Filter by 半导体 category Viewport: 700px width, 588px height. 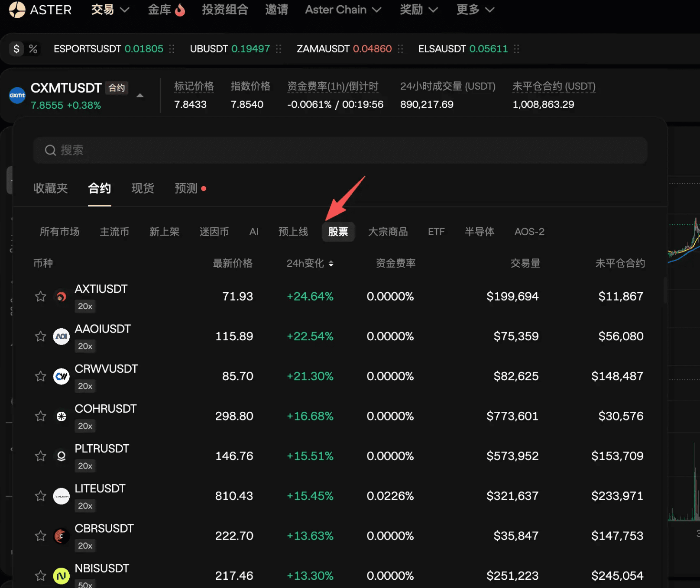pyautogui.click(x=480, y=232)
